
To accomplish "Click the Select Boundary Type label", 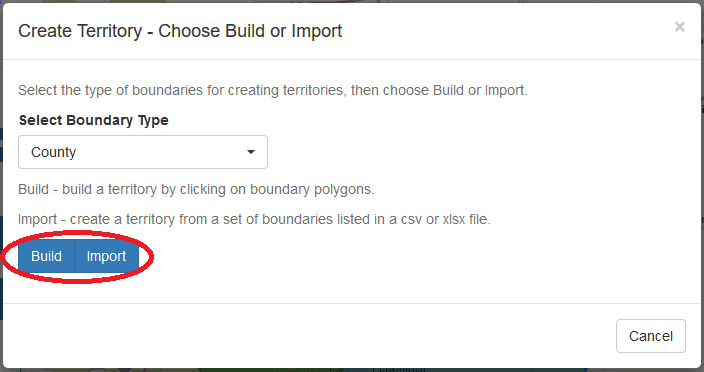I will (94, 120).
